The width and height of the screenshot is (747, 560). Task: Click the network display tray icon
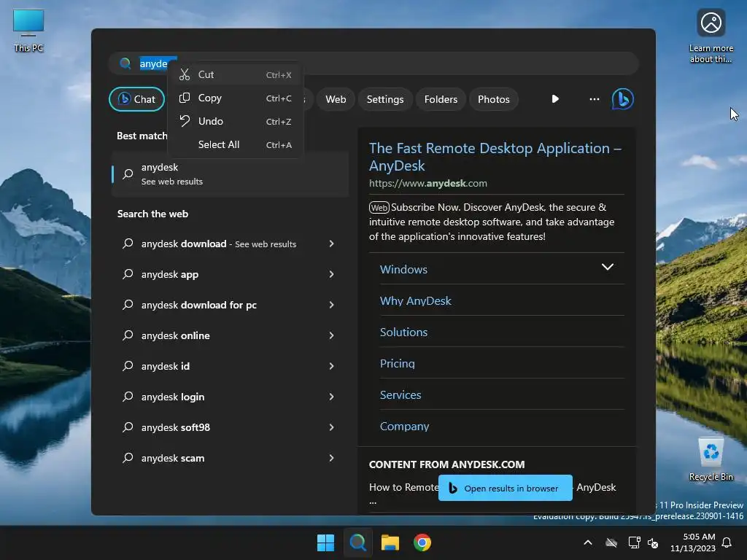tap(634, 542)
